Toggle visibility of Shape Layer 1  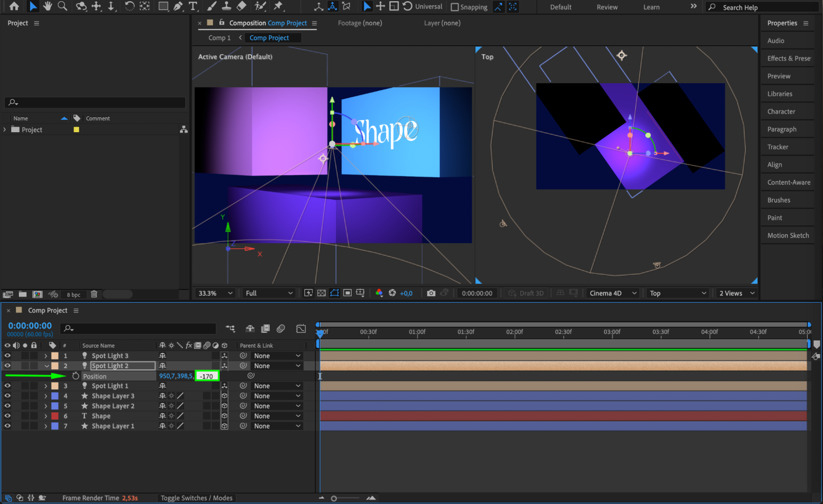point(7,426)
